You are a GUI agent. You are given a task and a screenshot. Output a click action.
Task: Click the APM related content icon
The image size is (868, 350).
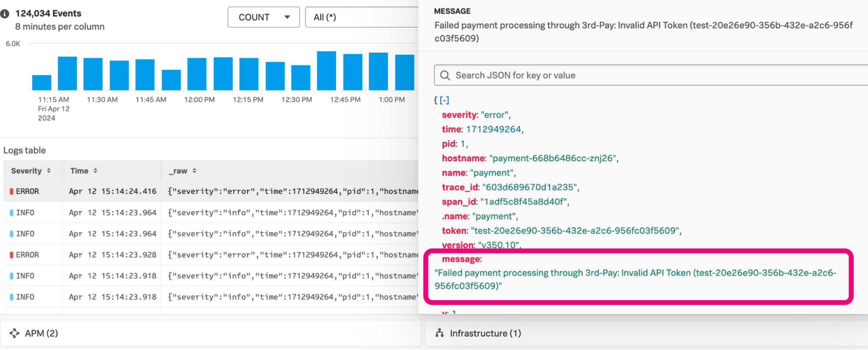[x=14, y=333]
